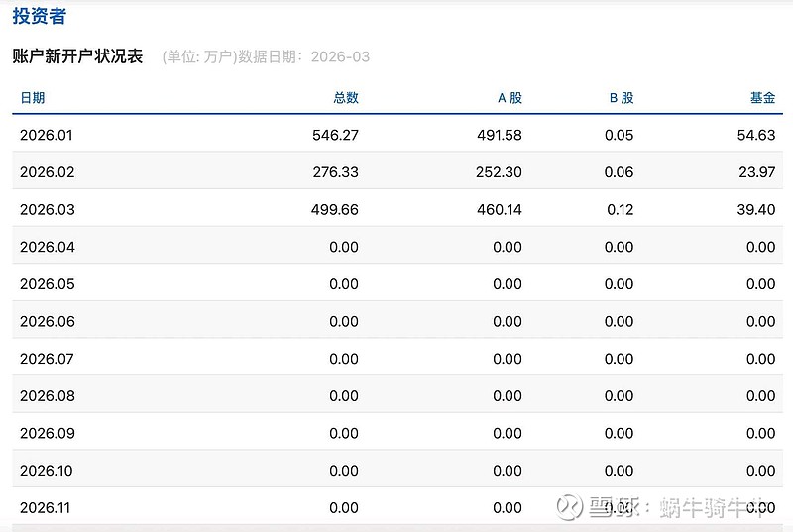The width and height of the screenshot is (793, 532).
Task: Click the 460.14 A股 value
Action: pyautogui.click(x=499, y=210)
